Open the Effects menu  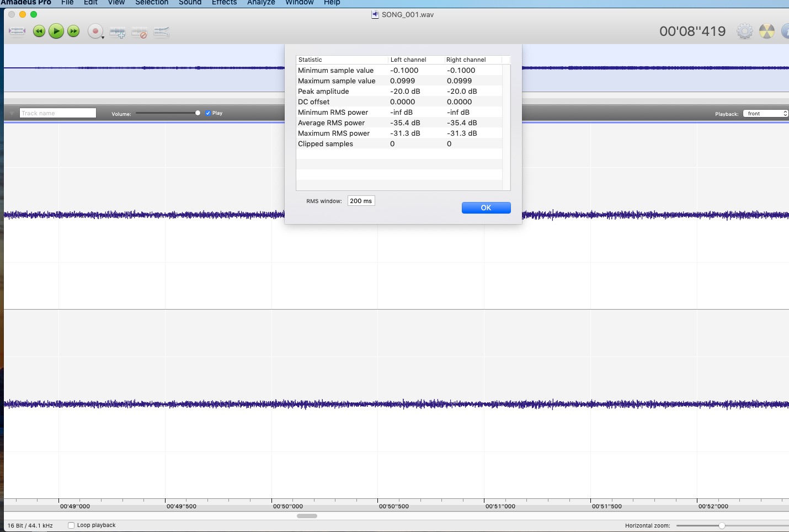point(224,3)
